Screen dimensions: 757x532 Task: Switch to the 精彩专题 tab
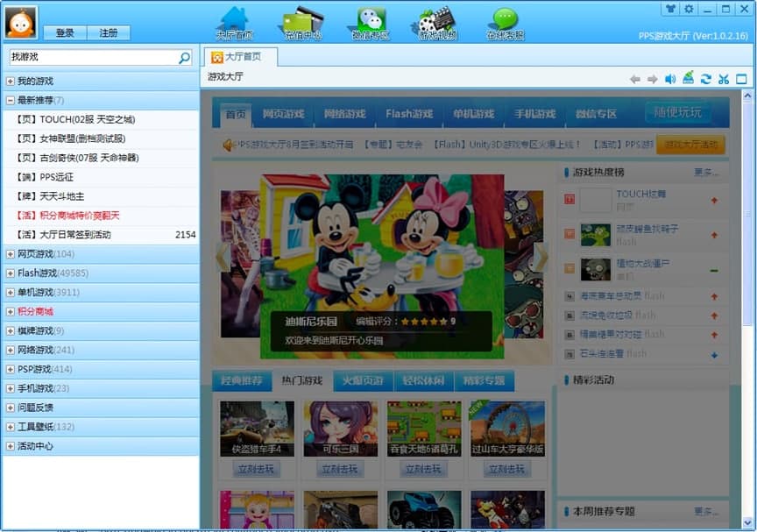tap(485, 381)
